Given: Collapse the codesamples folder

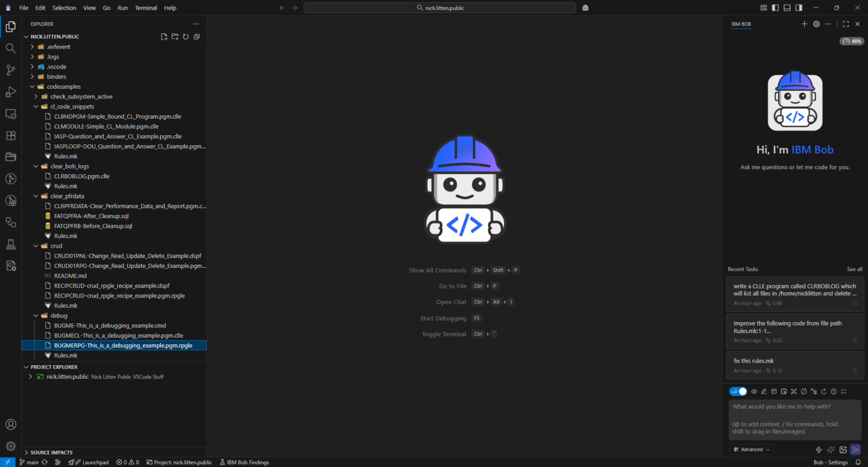Looking at the screenshot, I should [114, 87].
